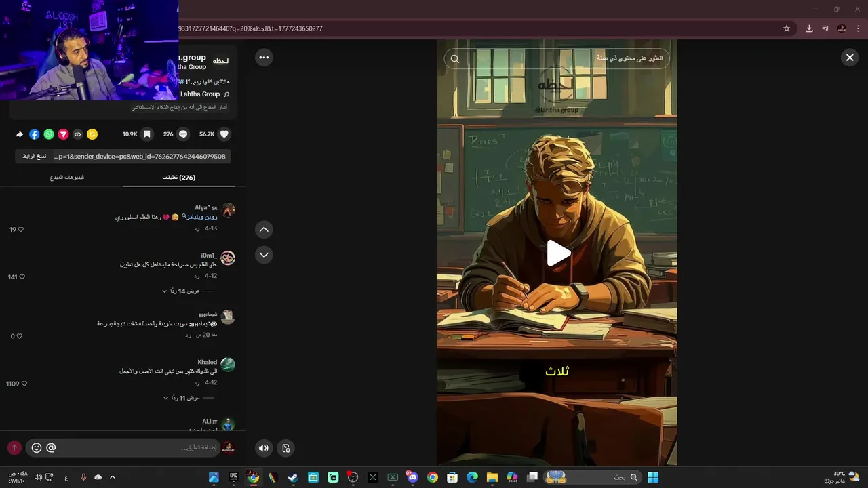This screenshot has width=868, height=488.
Task: Open more share options arrow
Action: click(20, 134)
